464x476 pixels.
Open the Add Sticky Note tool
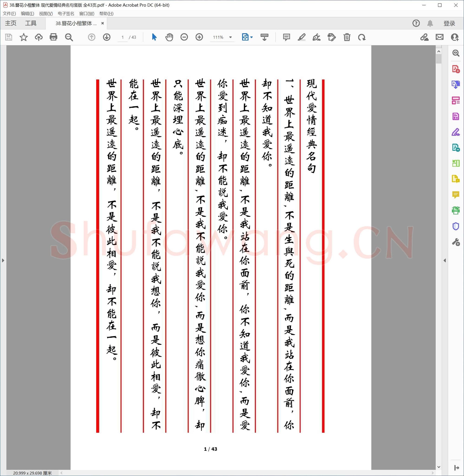tap(286, 37)
